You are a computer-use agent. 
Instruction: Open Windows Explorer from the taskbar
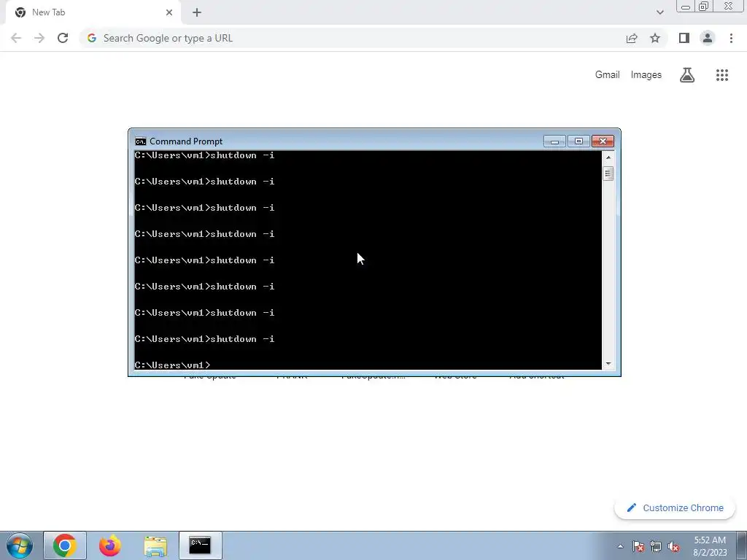[155, 545]
